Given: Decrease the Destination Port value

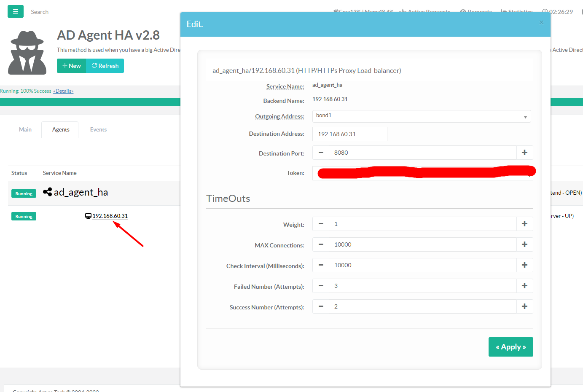Looking at the screenshot, I should [x=321, y=153].
